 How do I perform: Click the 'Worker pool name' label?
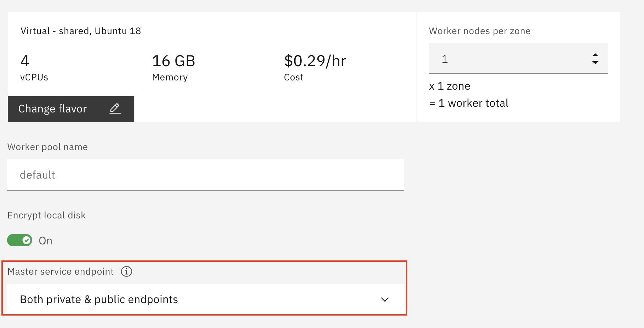coord(48,147)
